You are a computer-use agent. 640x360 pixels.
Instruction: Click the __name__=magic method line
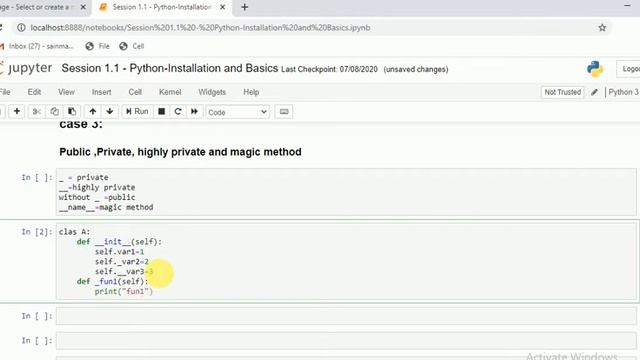[x=106, y=207]
